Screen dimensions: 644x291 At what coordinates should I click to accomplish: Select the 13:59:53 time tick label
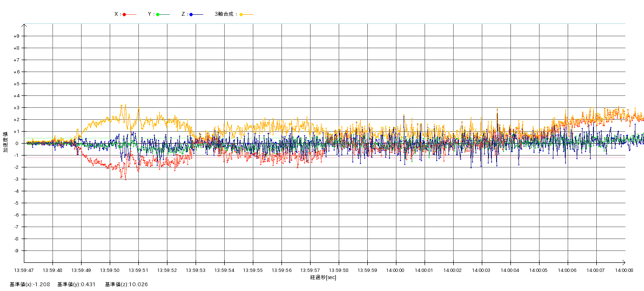coord(196,270)
